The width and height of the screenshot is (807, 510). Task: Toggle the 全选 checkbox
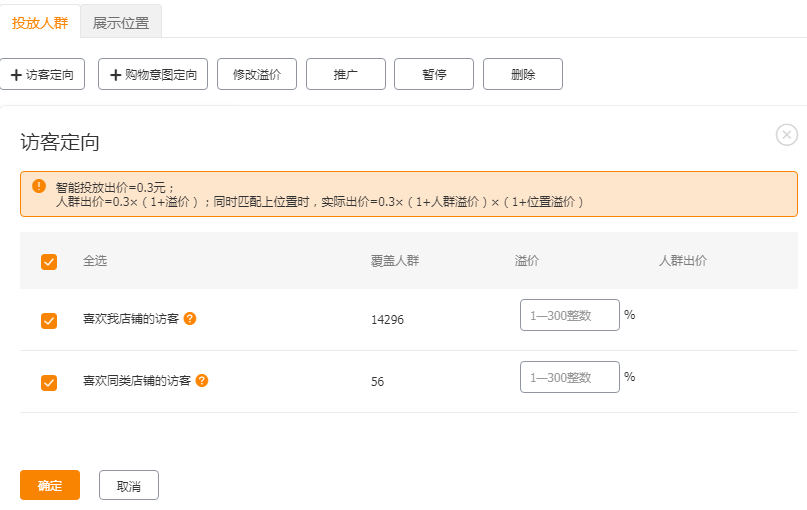49,262
